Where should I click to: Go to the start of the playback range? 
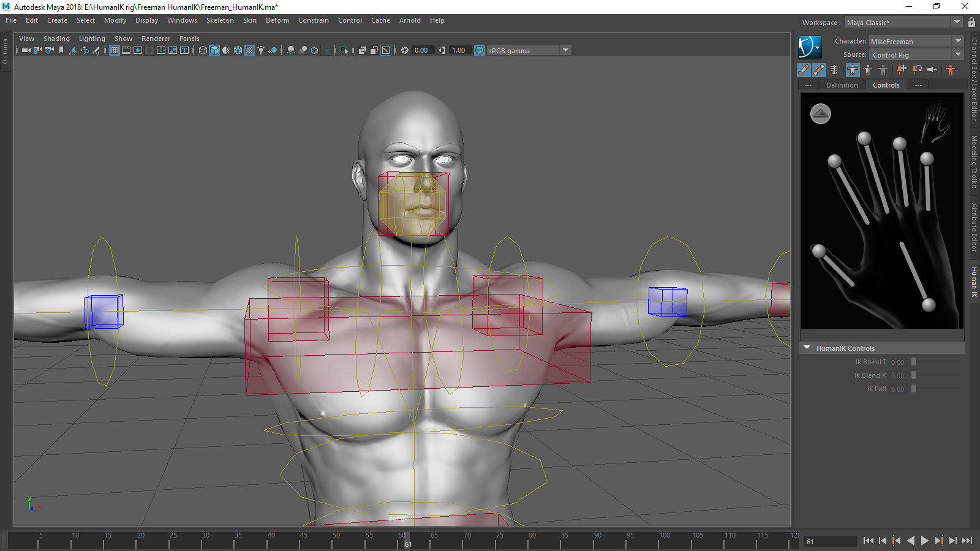(x=869, y=541)
